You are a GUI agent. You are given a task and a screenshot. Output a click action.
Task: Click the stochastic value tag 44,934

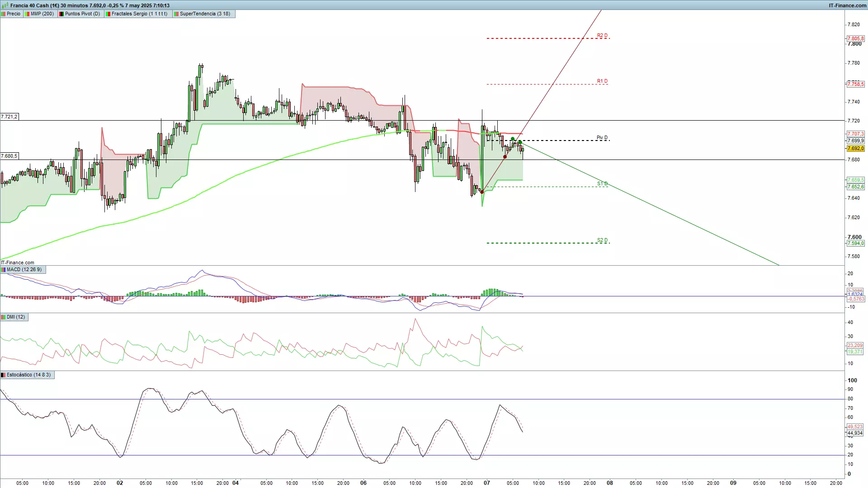855,433
